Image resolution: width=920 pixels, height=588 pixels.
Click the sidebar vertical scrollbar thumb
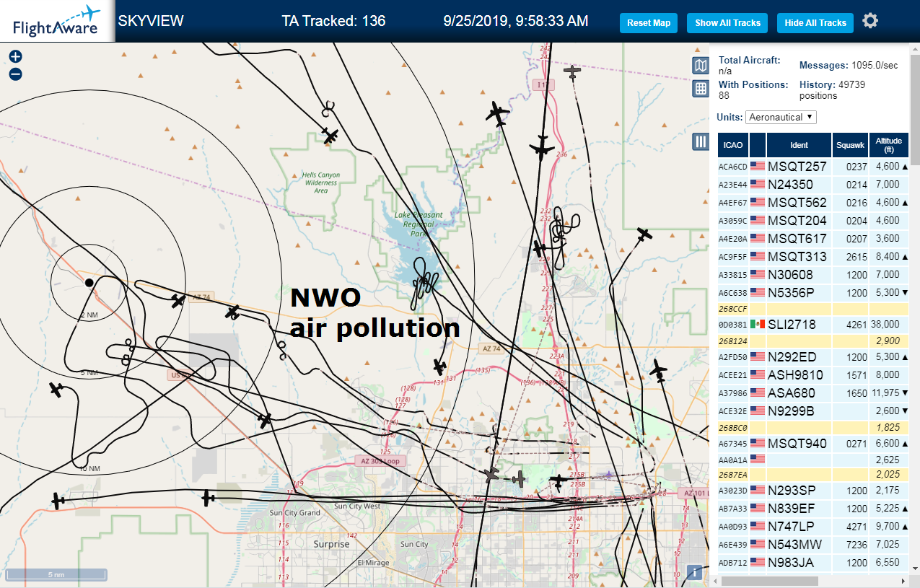(x=914, y=110)
